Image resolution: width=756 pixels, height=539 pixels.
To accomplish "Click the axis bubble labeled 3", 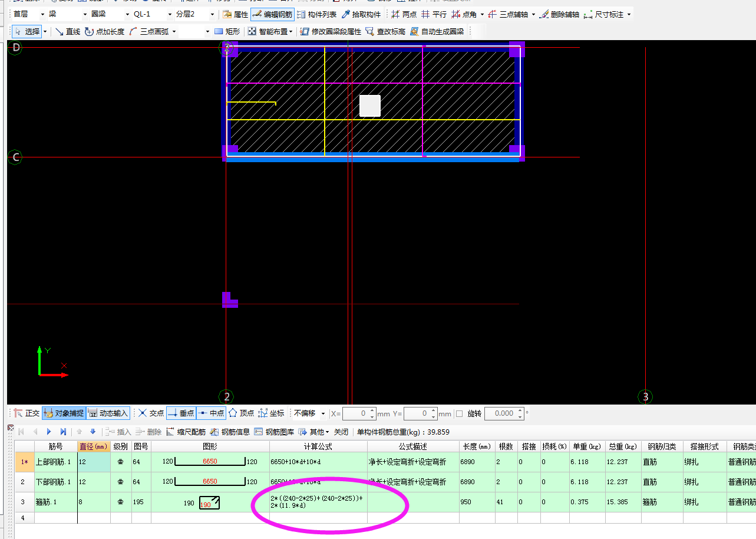I will [645, 397].
